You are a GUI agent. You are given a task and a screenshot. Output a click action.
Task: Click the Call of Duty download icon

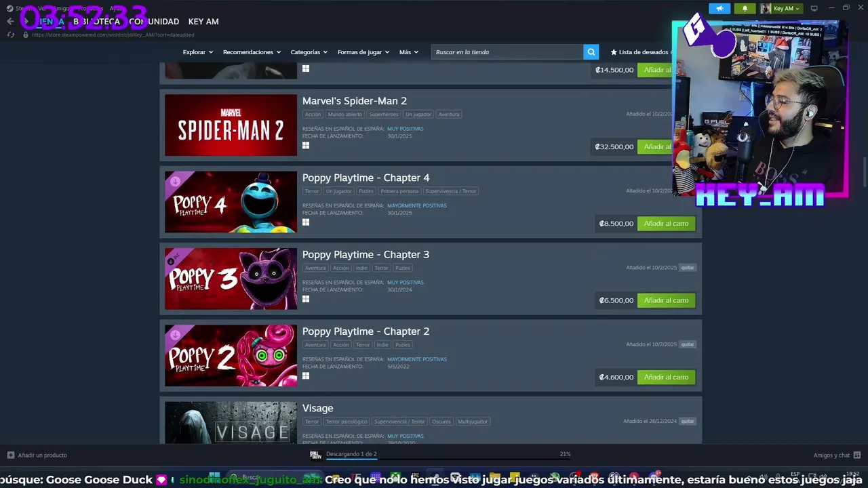tap(315, 455)
